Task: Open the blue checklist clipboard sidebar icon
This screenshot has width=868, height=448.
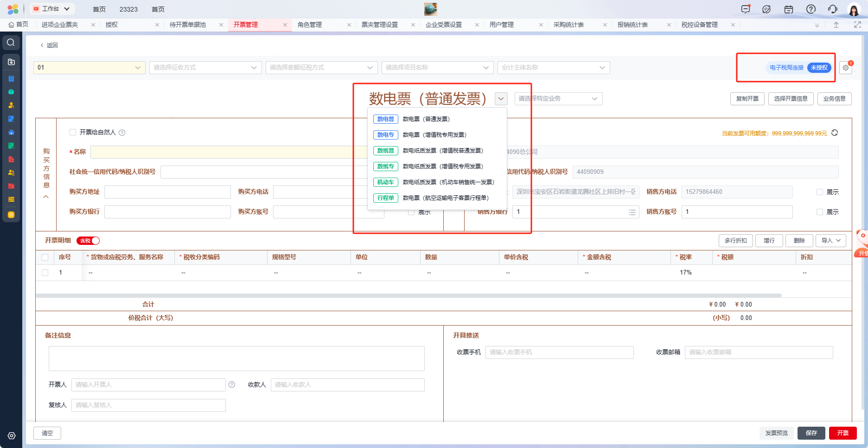Action: click(11, 78)
